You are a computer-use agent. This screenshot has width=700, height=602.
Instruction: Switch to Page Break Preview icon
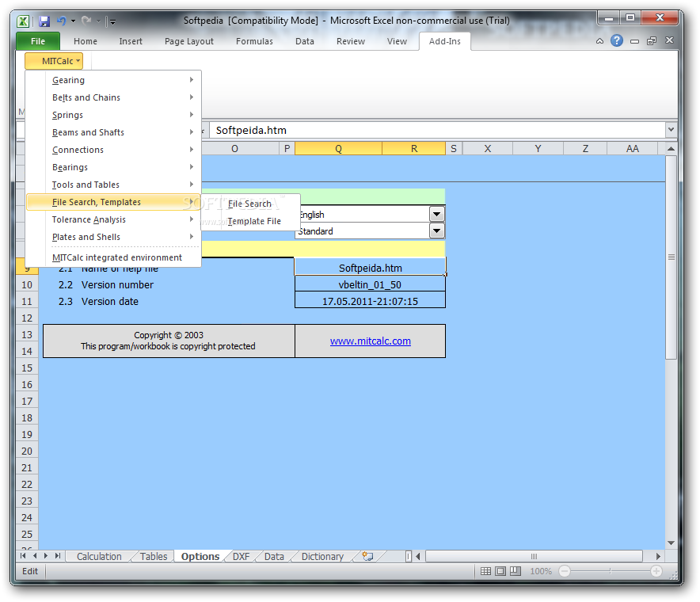tap(515, 571)
